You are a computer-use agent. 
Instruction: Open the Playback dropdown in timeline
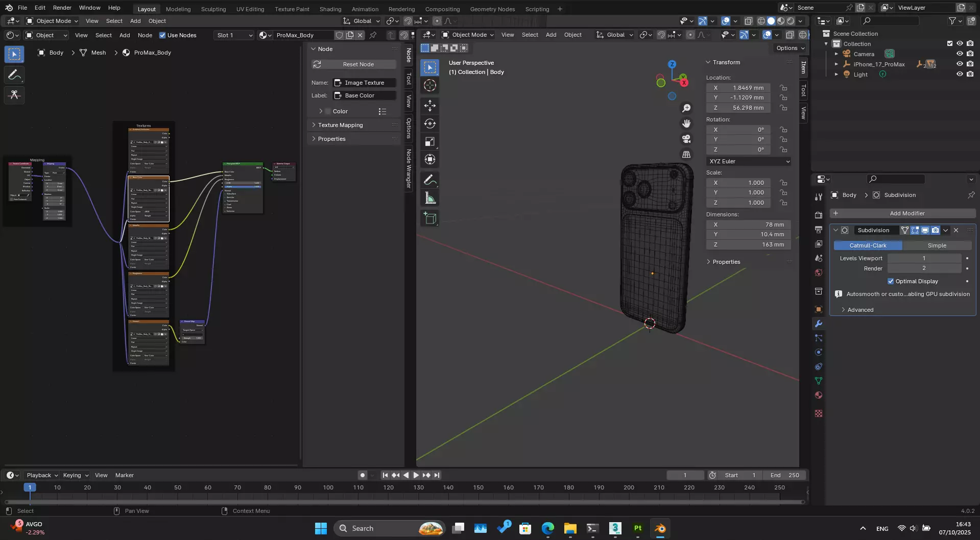pos(42,475)
